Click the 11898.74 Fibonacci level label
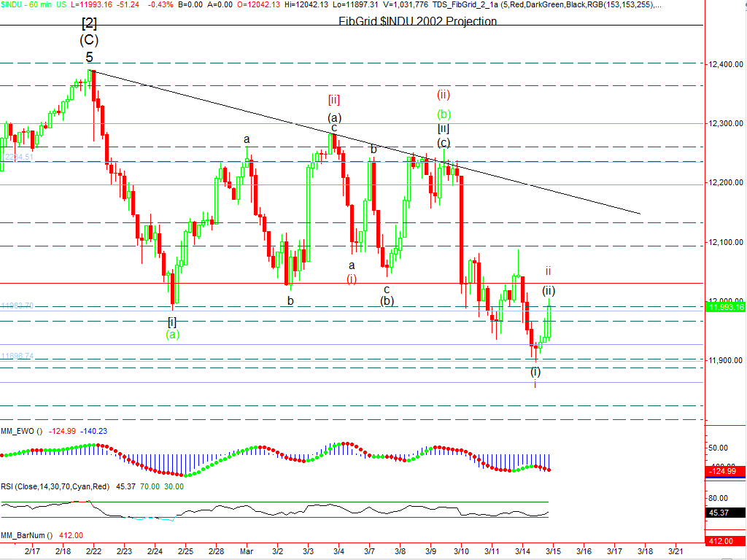Viewport: 747px width, 560px height. [18, 356]
